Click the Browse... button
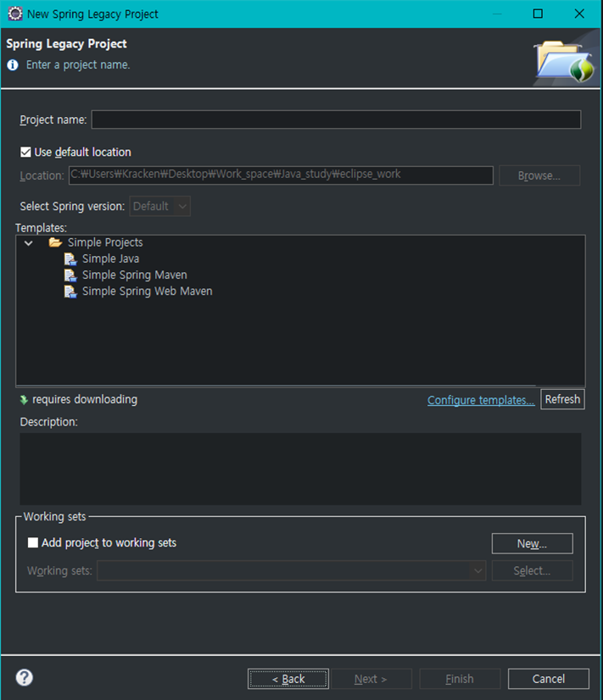This screenshot has width=603, height=700. point(539,175)
